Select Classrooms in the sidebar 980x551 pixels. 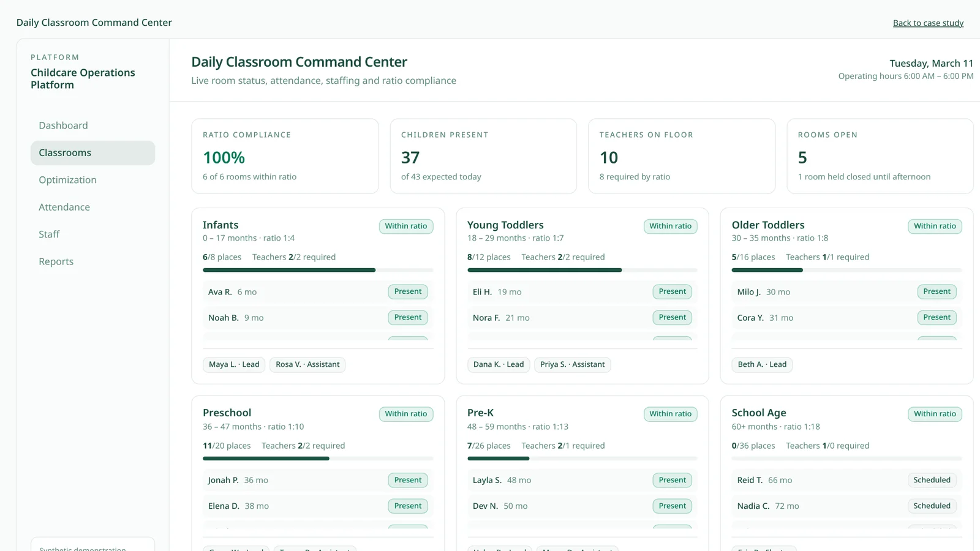coord(92,153)
